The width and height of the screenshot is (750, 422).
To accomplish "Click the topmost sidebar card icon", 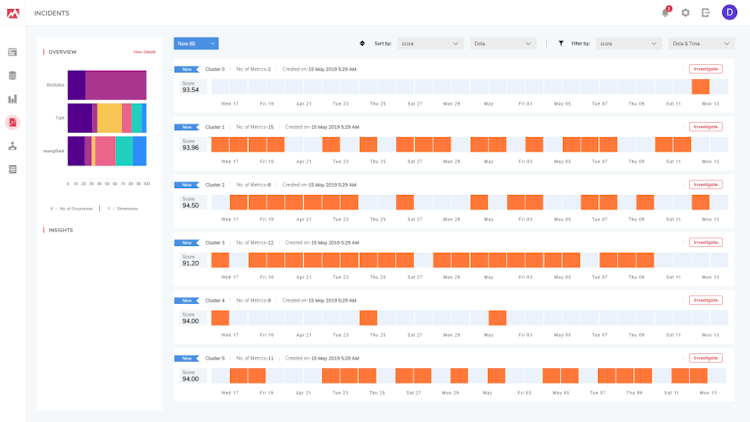I will [13, 51].
